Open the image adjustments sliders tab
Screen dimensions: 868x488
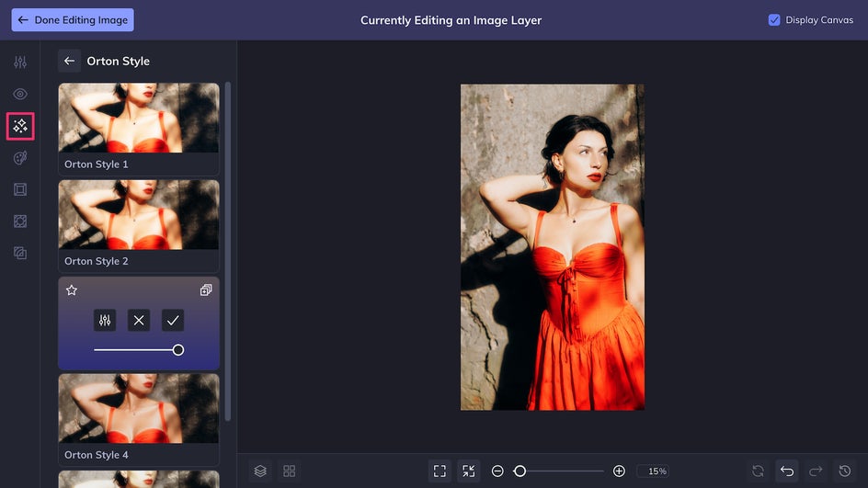(x=20, y=62)
